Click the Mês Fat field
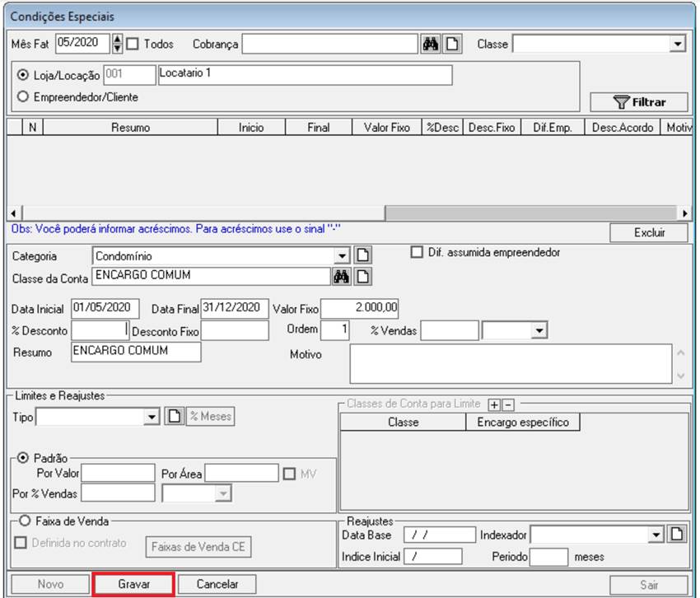This screenshot has width=700, height=598. [82, 44]
